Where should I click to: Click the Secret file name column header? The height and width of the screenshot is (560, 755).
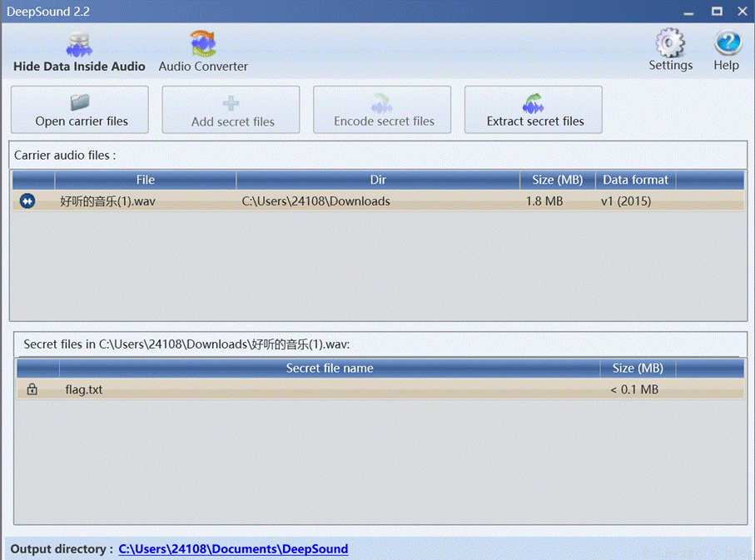pyautogui.click(x=330, y=369)
